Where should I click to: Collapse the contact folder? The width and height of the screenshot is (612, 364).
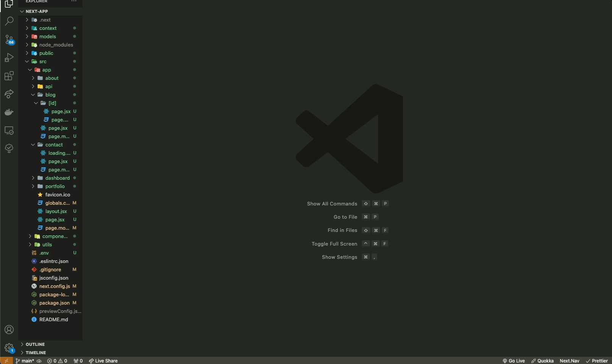click(50, 145)
